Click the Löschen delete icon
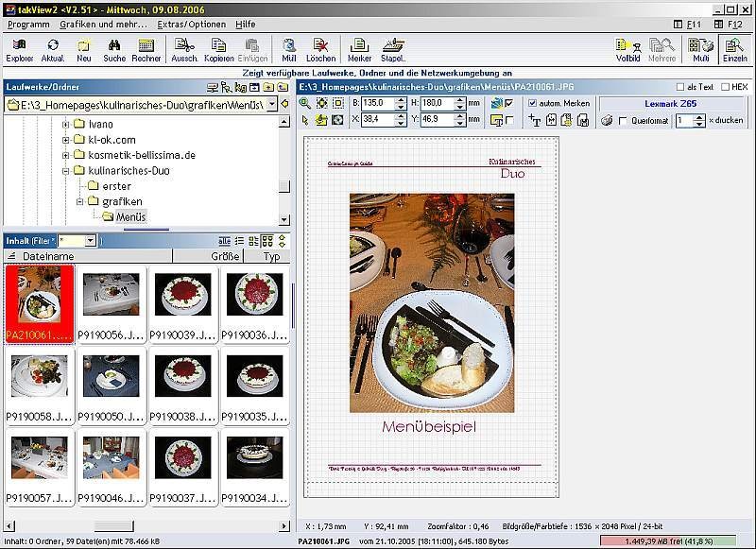 point(320,49)
